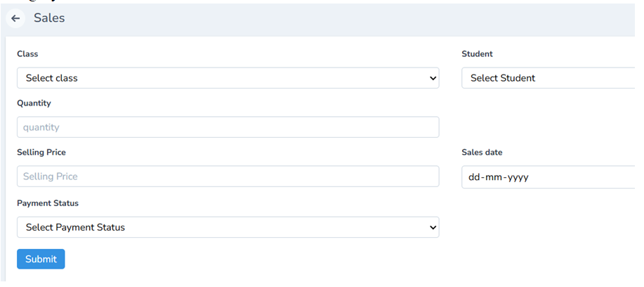644x287 pixels.
Task: Click the Student field label
Action: click(x=477, y=54)
